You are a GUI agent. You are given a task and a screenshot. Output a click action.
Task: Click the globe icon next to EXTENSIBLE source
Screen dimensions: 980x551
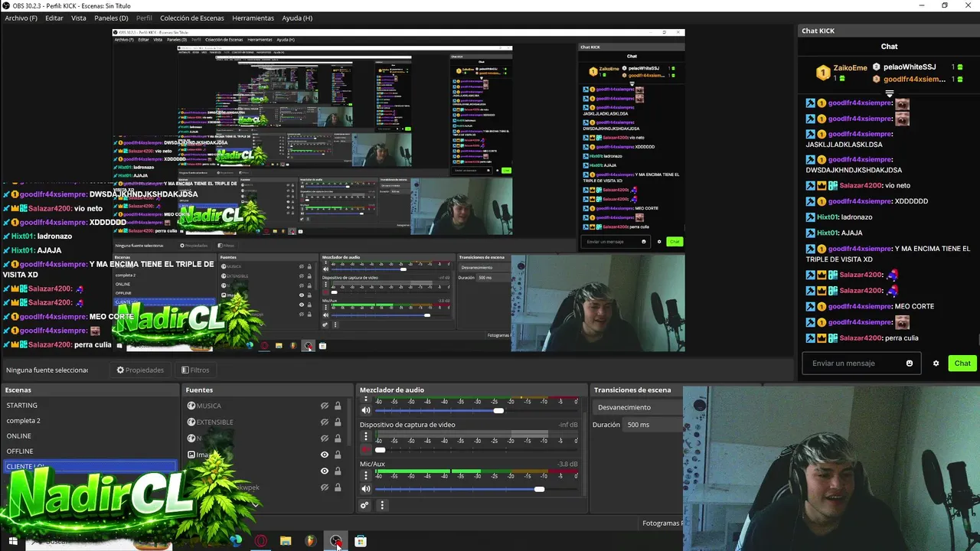point(191,422)
